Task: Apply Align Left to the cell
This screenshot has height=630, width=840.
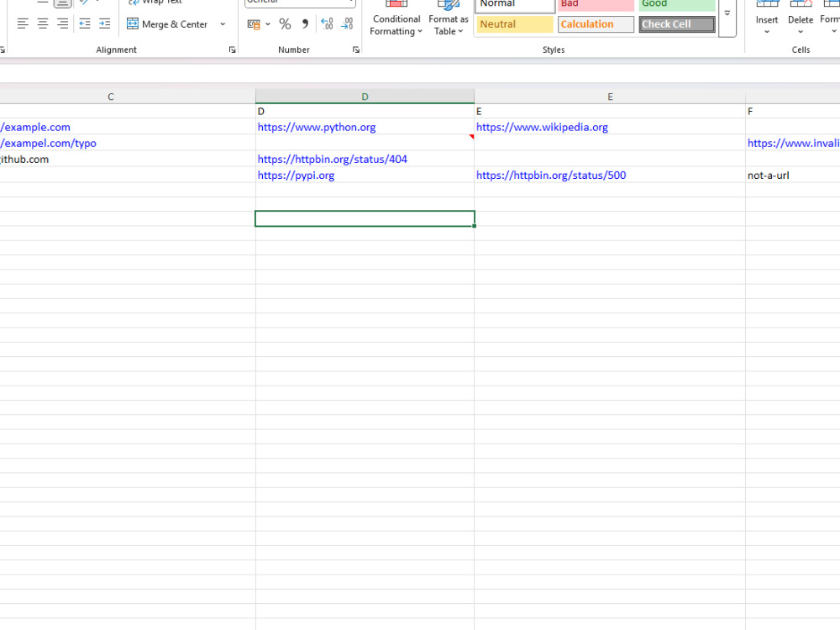Action: (23, 24)
